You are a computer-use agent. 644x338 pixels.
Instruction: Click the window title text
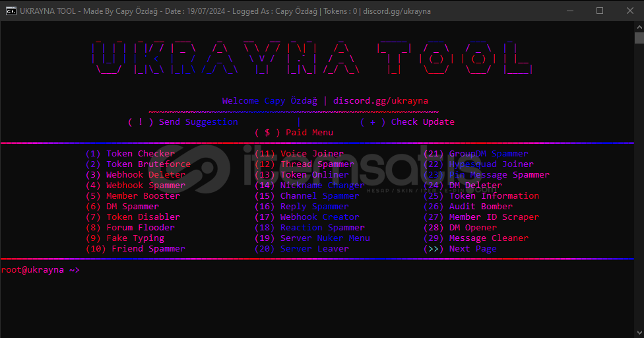(226, 11)
